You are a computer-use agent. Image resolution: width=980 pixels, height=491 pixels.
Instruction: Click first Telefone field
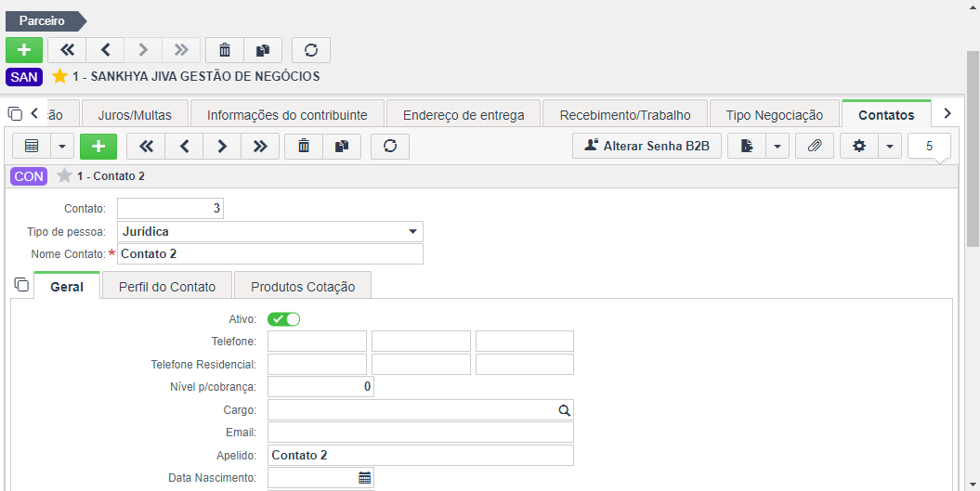click(317, 341)
